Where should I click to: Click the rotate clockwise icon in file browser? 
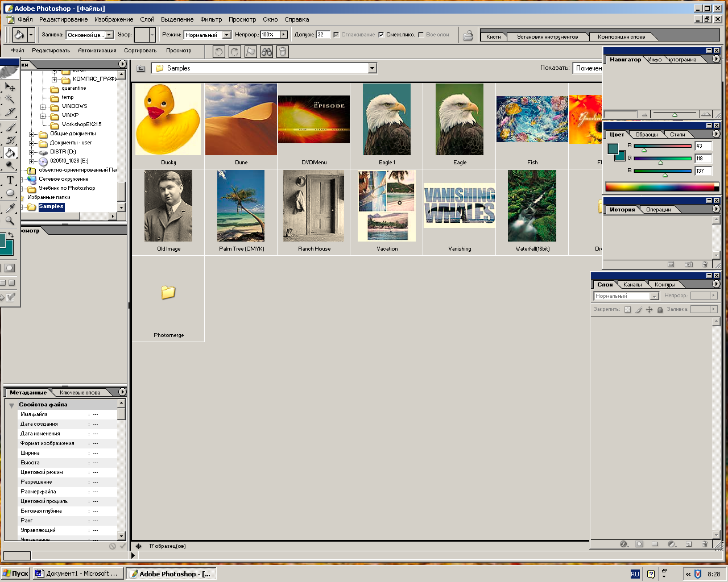[235, 52]
